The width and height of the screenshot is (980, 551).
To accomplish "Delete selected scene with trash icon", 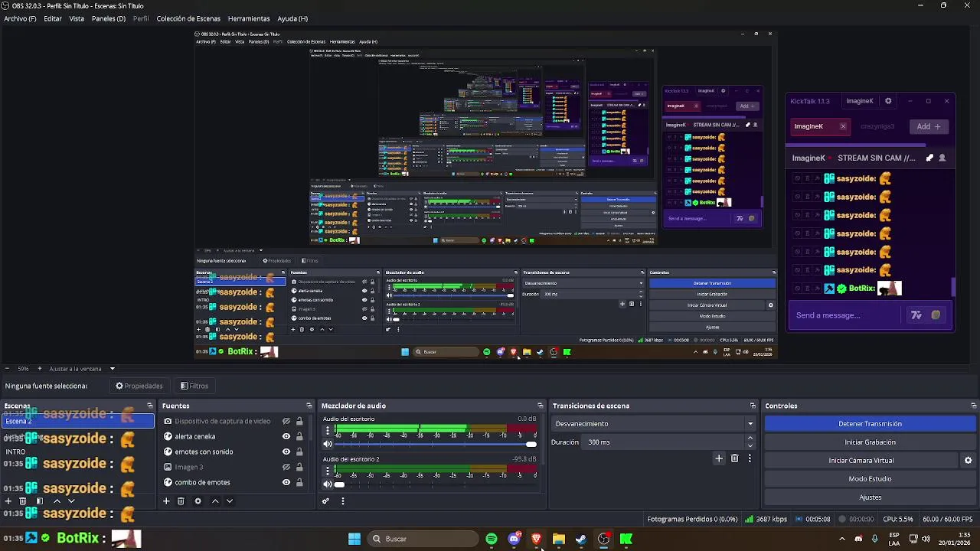I will (x=22, y=501).
